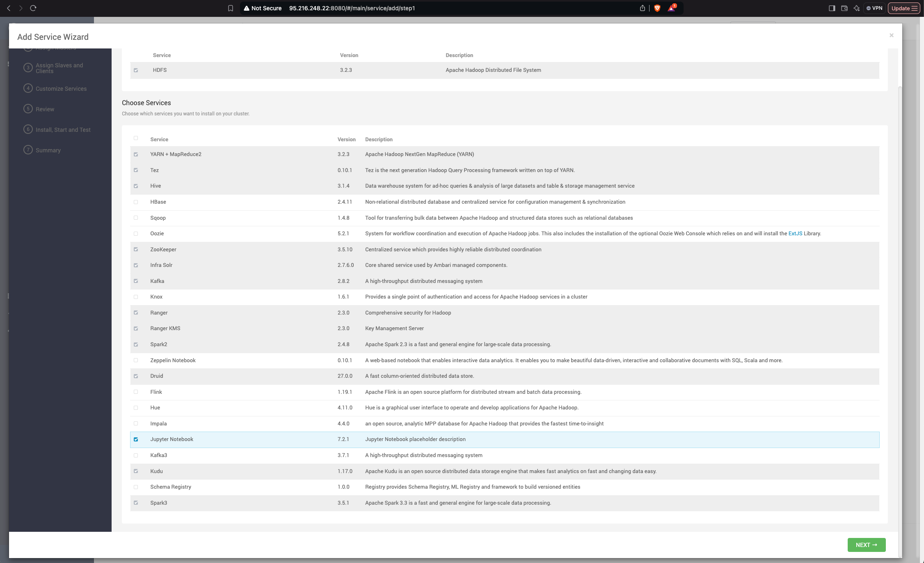Image resolution: width=924 pixels, height=563 pixels.
Task: Toggle the browser sidebar panel icon
Action: [832, 8]
